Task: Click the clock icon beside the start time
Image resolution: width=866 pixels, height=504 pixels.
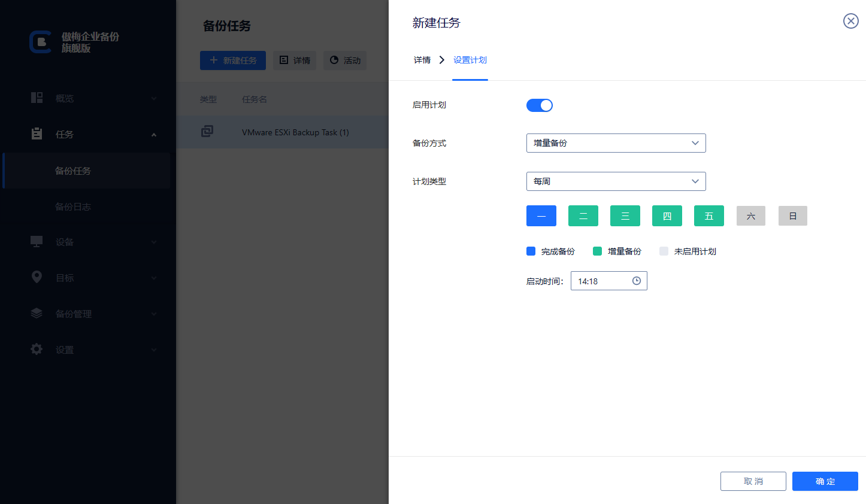Action: click(636, 280)
